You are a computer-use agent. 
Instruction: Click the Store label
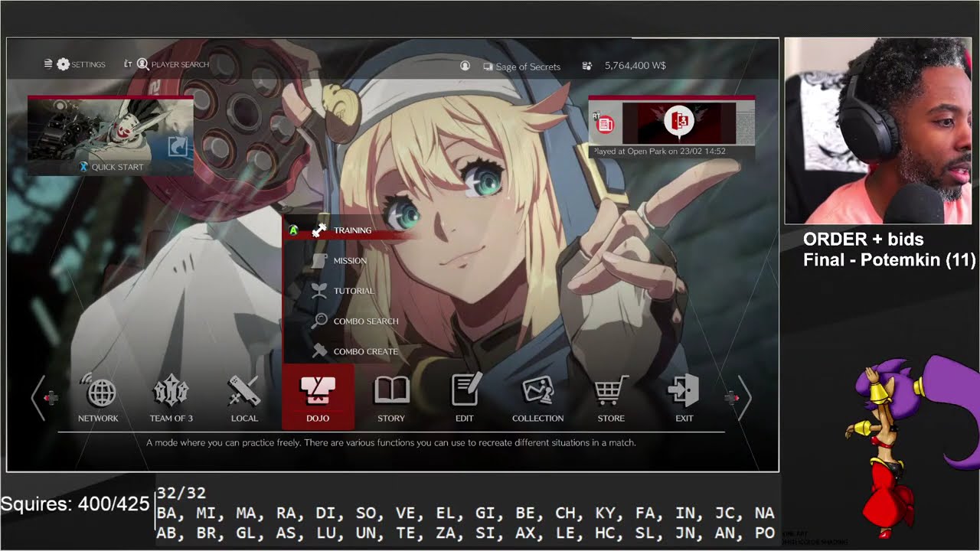pos(611,419)
